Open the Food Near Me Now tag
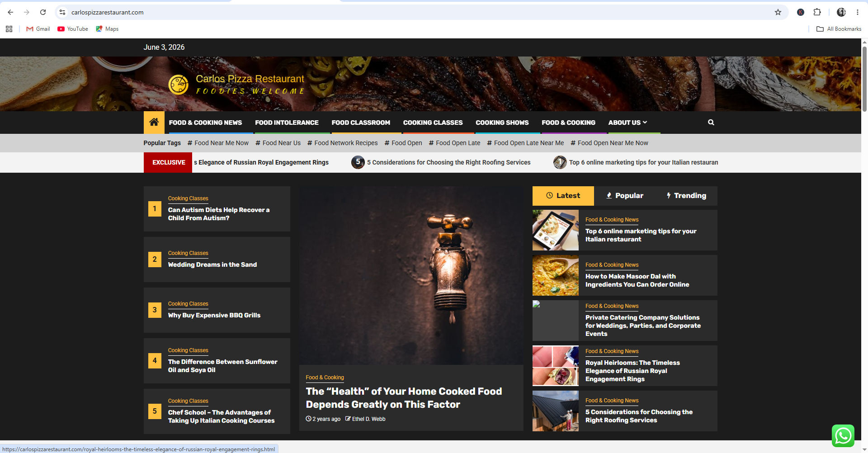 (x=218, y=143)
